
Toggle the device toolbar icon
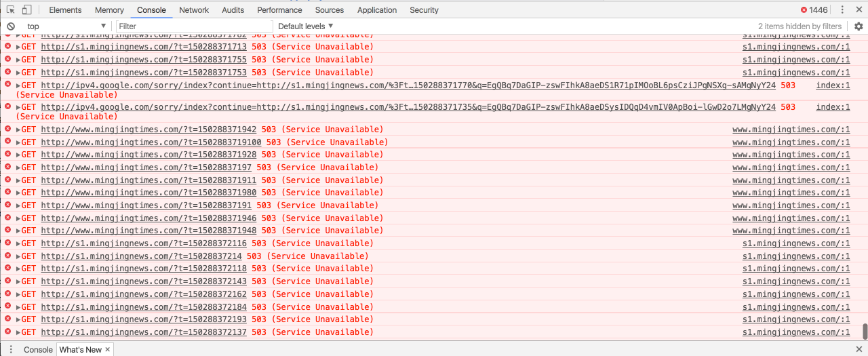tap(27, 10)
